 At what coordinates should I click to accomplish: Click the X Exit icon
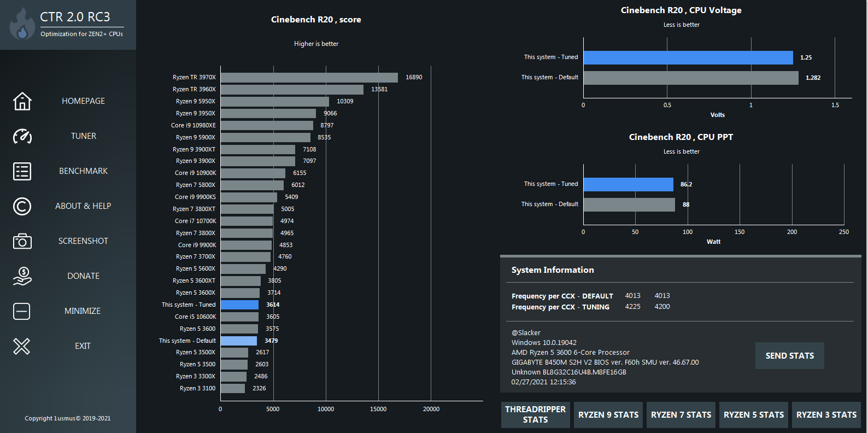22,346
